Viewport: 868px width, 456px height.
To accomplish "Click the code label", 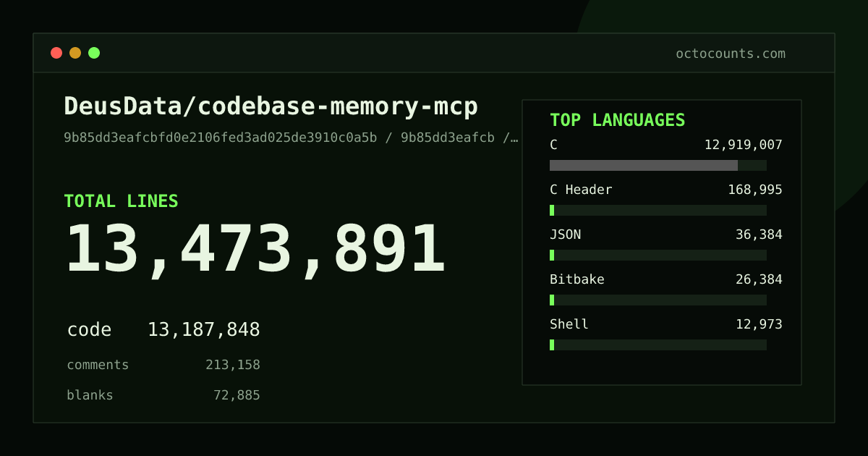I will 89,330.
